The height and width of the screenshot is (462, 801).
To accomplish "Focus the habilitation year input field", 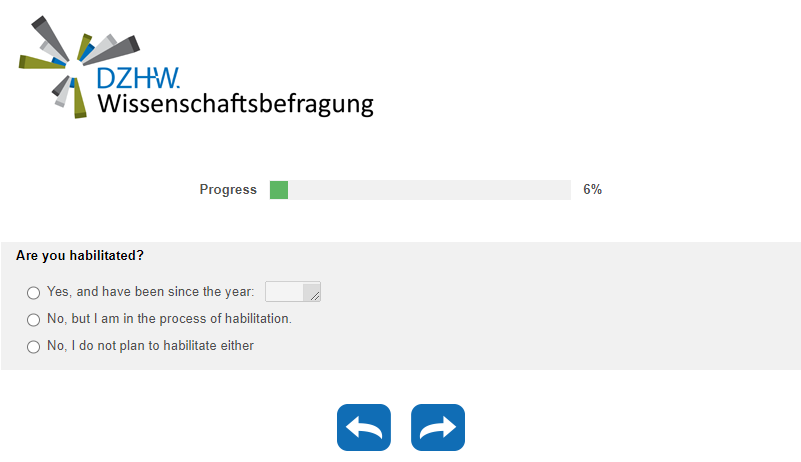I will [288, 292].
